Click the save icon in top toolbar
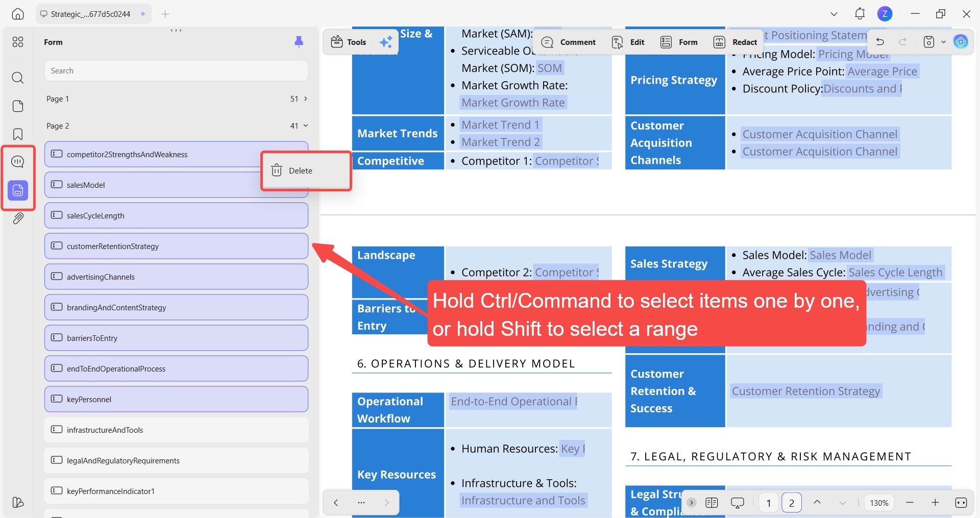The height and width of the screenshot is (518, 980). click(929, 42)
